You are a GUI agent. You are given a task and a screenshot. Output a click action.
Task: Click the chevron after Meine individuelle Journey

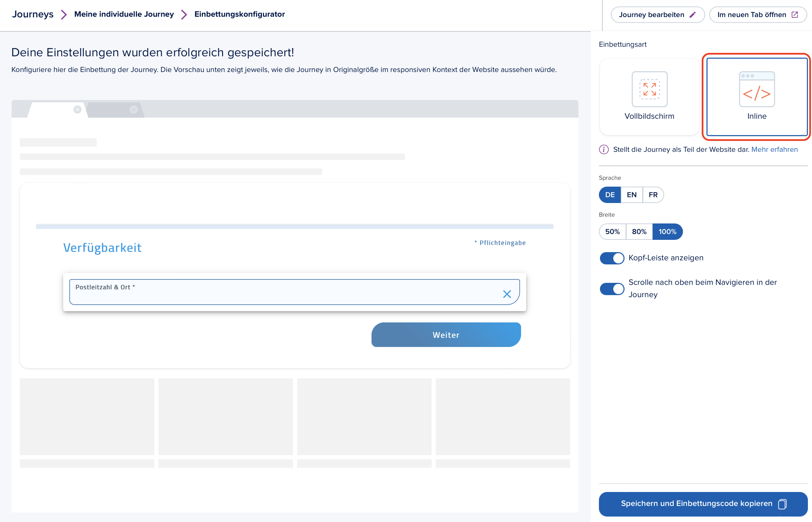(x=184, y=14)
